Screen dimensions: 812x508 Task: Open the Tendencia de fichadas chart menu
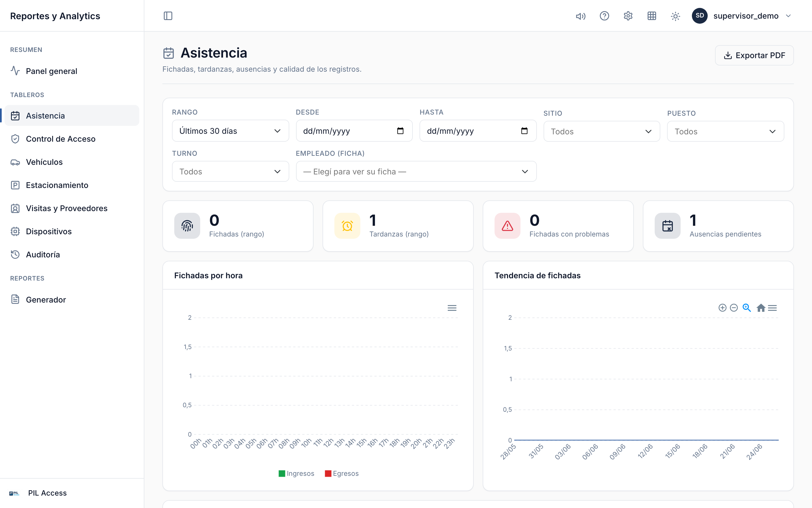click(x=773, y=308)
